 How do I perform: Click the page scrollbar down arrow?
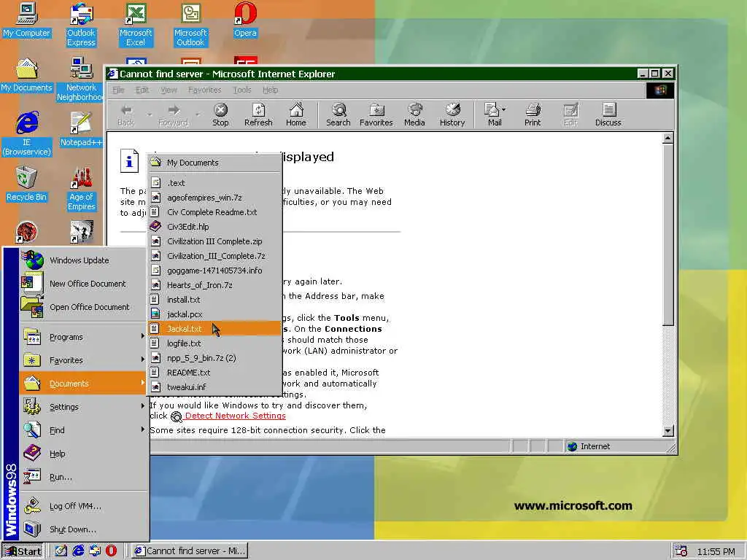[x=668, y=431]
